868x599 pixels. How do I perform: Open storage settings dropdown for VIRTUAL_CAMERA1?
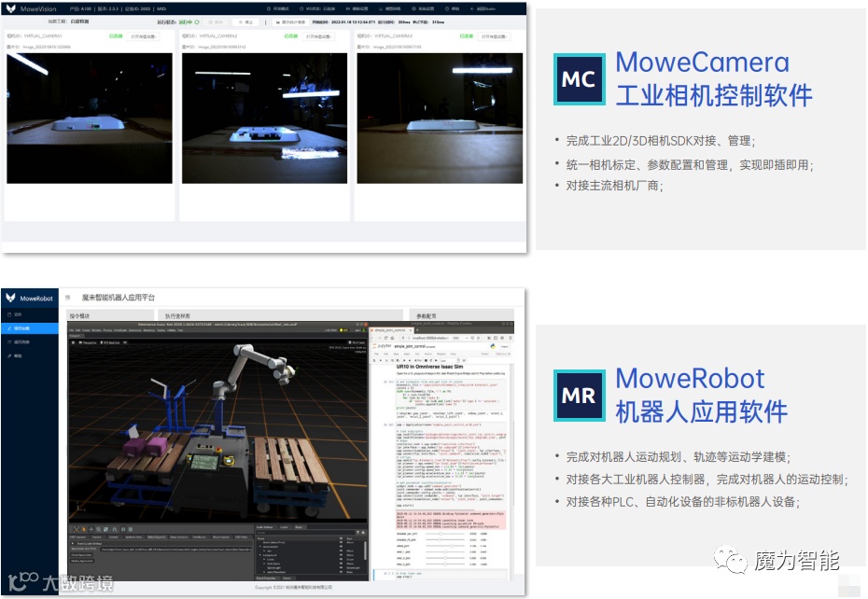[144, 36]
